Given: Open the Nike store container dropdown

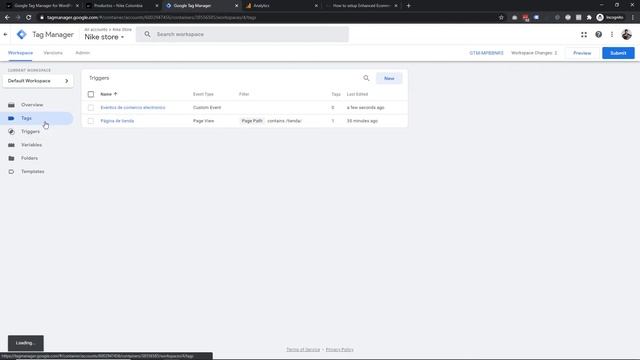Looking at the screenshot, I should point(104,37).
